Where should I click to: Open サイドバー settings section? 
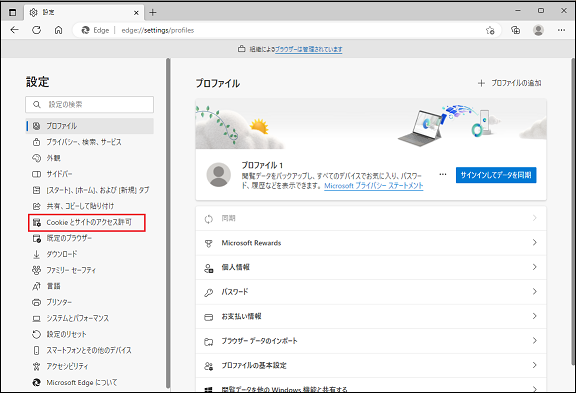click(90, 174)
